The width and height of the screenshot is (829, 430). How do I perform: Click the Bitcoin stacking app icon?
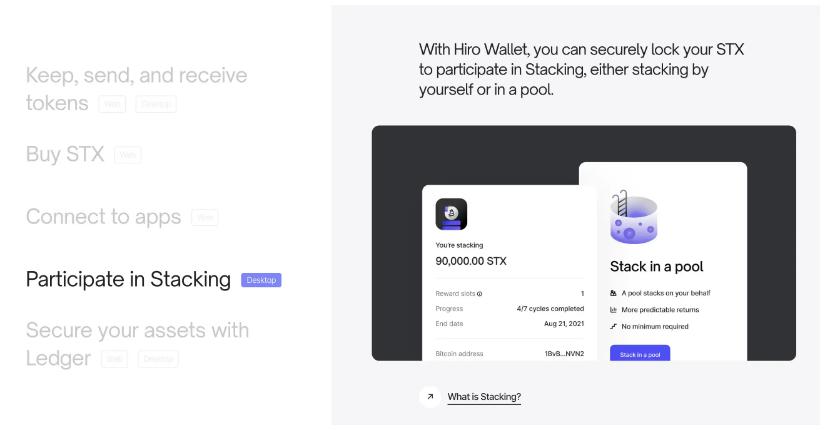451,215
